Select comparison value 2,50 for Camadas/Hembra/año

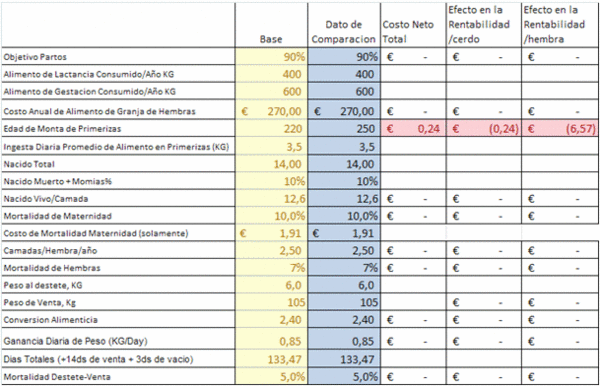pos(363,251)
